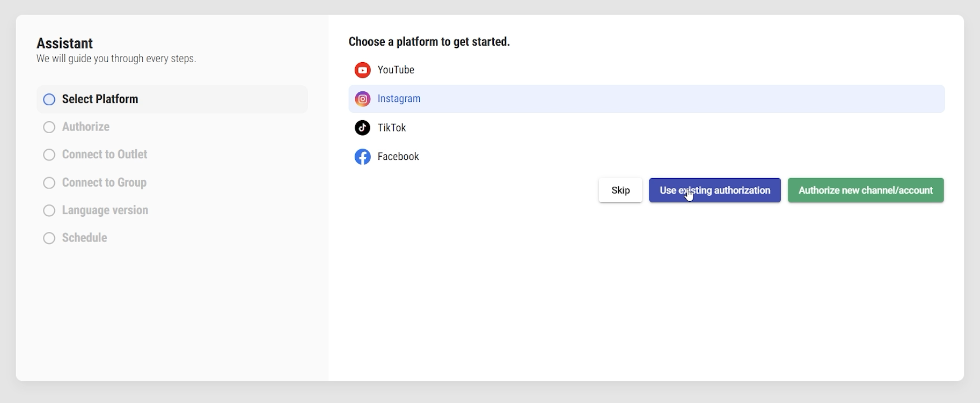Go to the Connect to Outlet step label
980x403 pixels.
(x=104, y=155)
